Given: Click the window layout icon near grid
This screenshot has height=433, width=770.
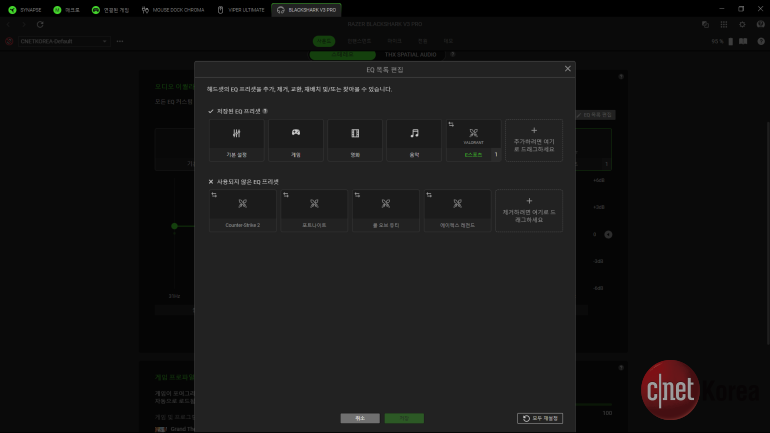Looking at the screenshot, I should (705, 24).
